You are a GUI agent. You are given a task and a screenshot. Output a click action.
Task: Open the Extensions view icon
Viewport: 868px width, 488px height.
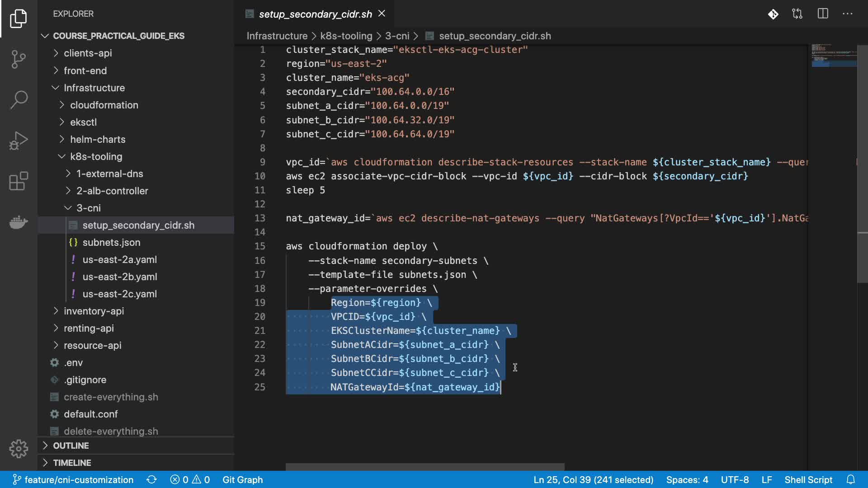(19, 181)
